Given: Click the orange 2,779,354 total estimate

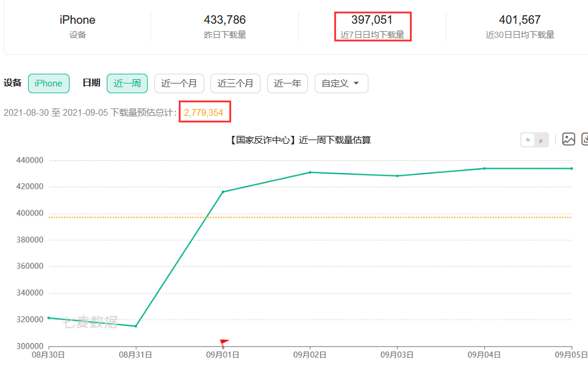Looking at the screenshot, I should [x=204, y=113].
